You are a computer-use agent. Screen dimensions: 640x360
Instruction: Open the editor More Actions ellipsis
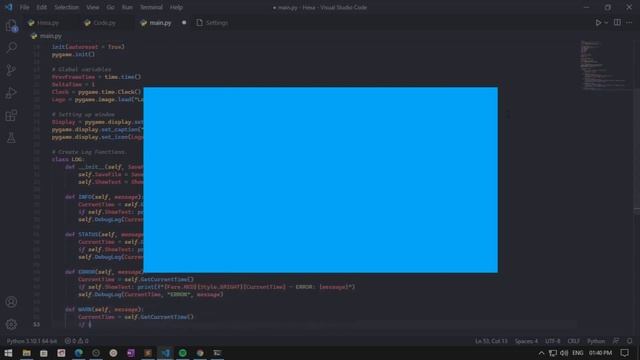pyautogui.click(x=629, y=22)
